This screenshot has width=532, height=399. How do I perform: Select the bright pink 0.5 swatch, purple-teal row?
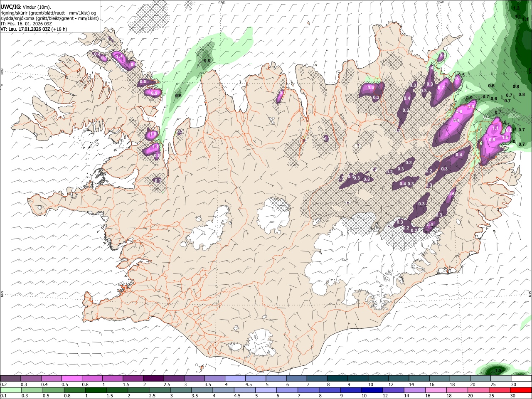71,378
